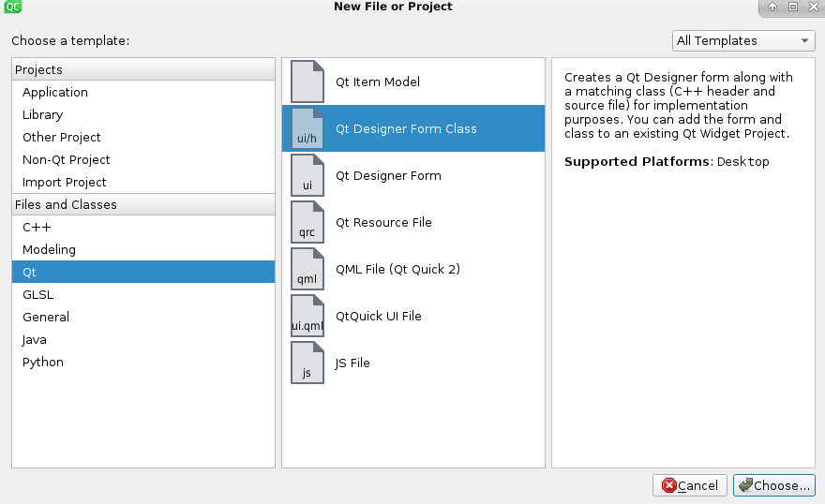
Task: Select the Qt category
Action: pyautogui.click(x=143, y=272)
